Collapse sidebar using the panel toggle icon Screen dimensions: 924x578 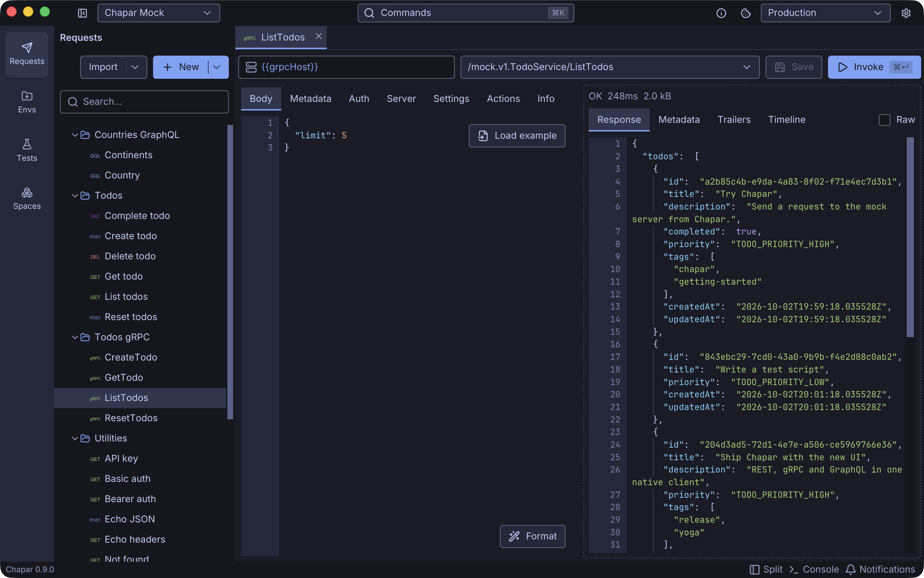coord(82,13)
